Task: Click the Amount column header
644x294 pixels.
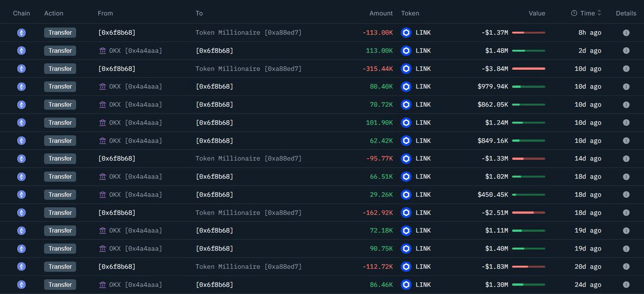Action: (x=381, y=13)
